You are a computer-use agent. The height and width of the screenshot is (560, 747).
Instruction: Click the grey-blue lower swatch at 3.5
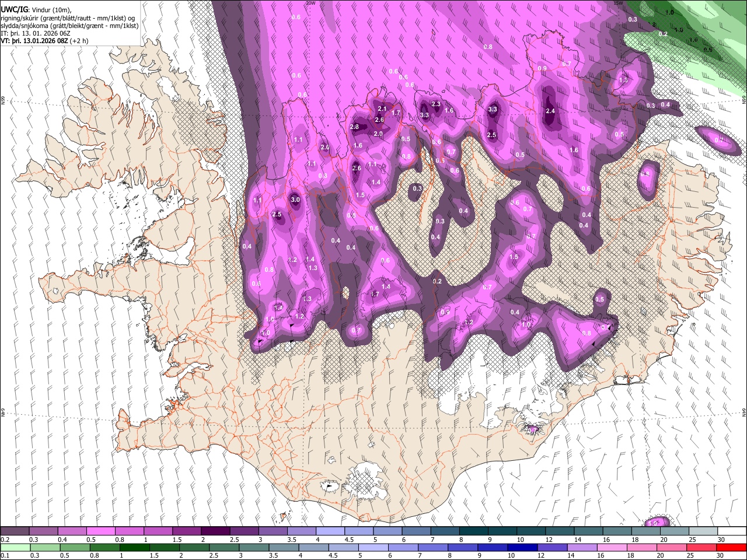[x=284, y=548]
